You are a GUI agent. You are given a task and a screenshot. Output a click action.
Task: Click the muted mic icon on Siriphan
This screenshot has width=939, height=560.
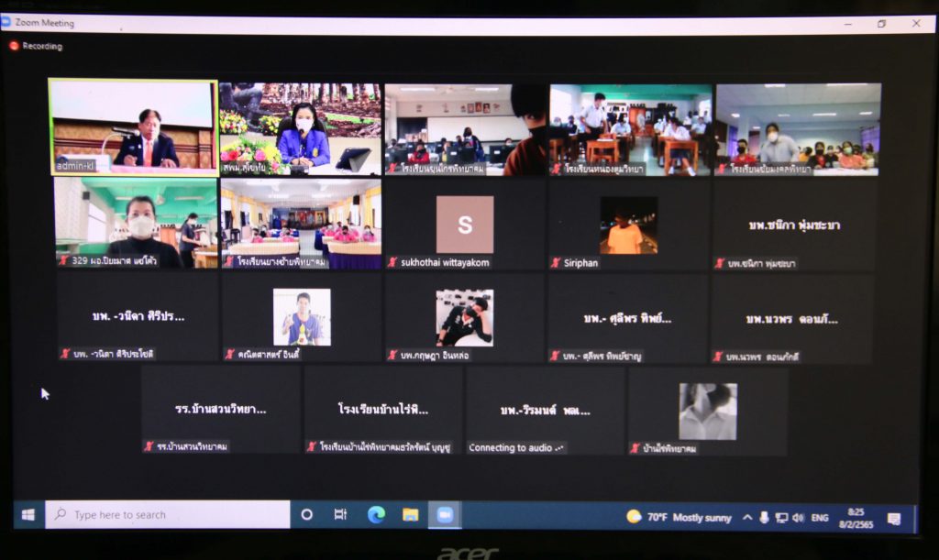click(556, 263)
